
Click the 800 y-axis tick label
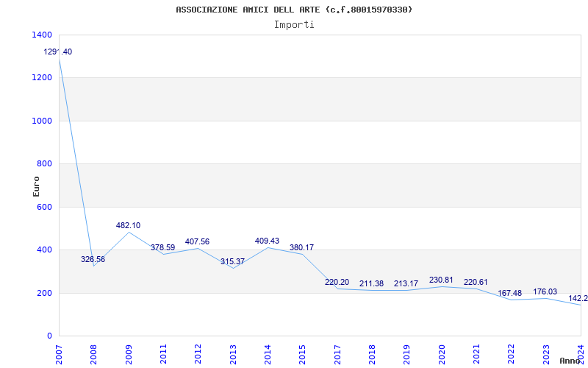click(x=44, y=163)
